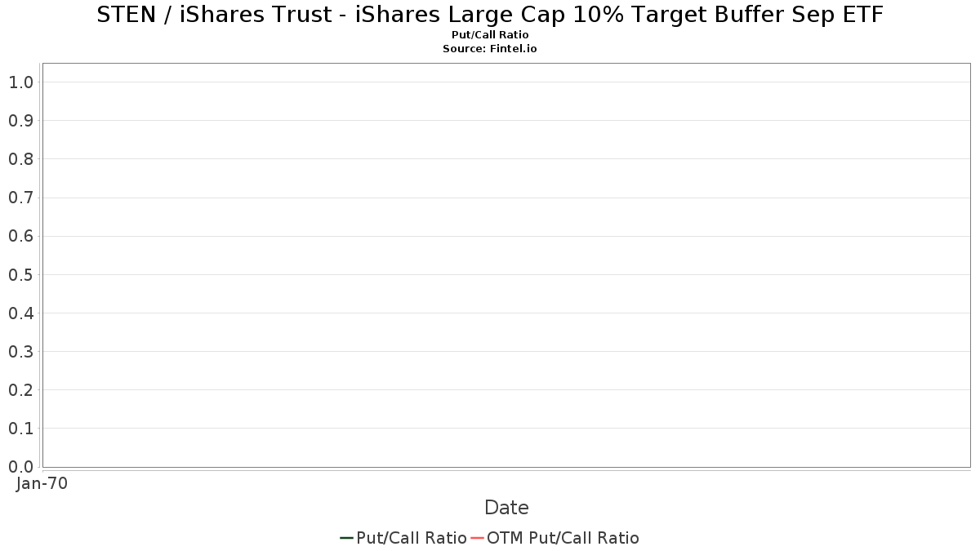Viewport: 980px width, 551px height.
Task: Click the STEN iShares chart title
Action: pyautogui.click(x=490, y=15)
